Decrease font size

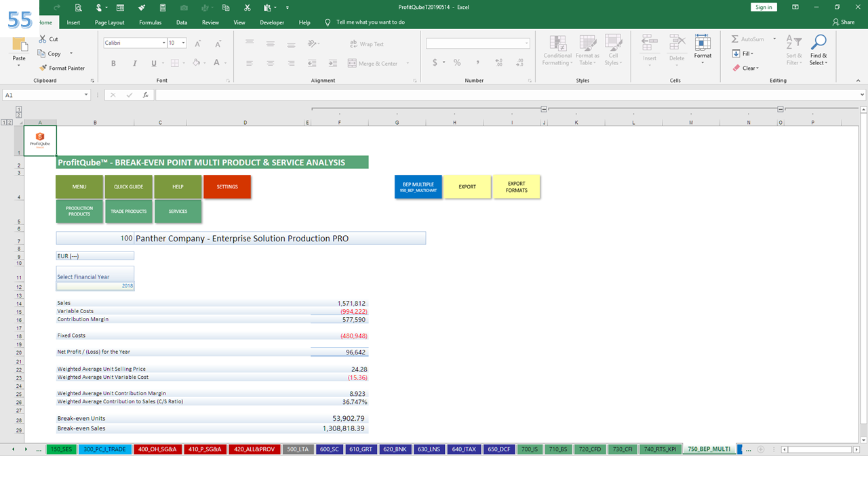pos(217,43)
